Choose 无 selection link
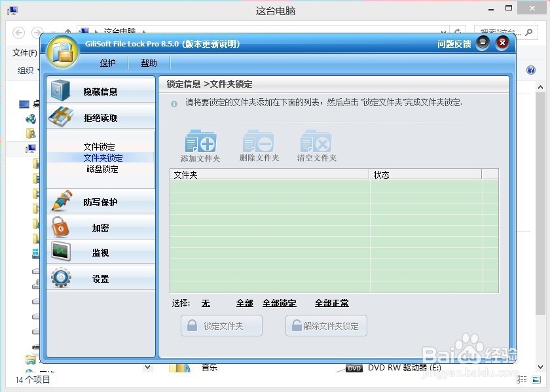The width and height of the screenshot is (550, 392). tap(206, 303)
